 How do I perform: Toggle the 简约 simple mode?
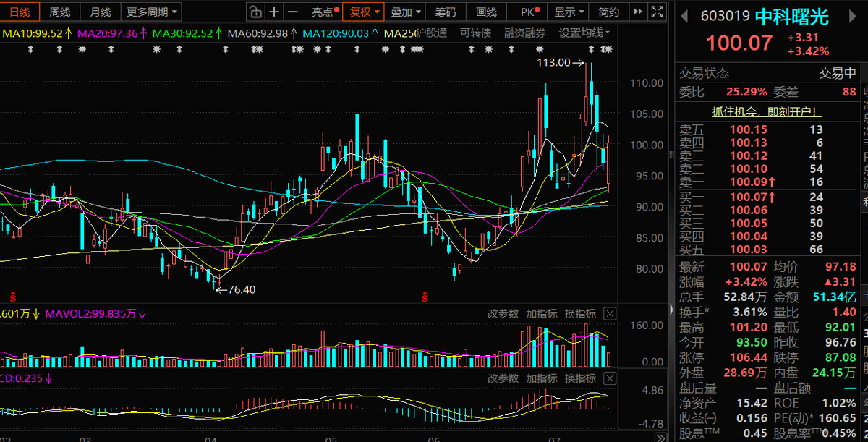(609, 12)
